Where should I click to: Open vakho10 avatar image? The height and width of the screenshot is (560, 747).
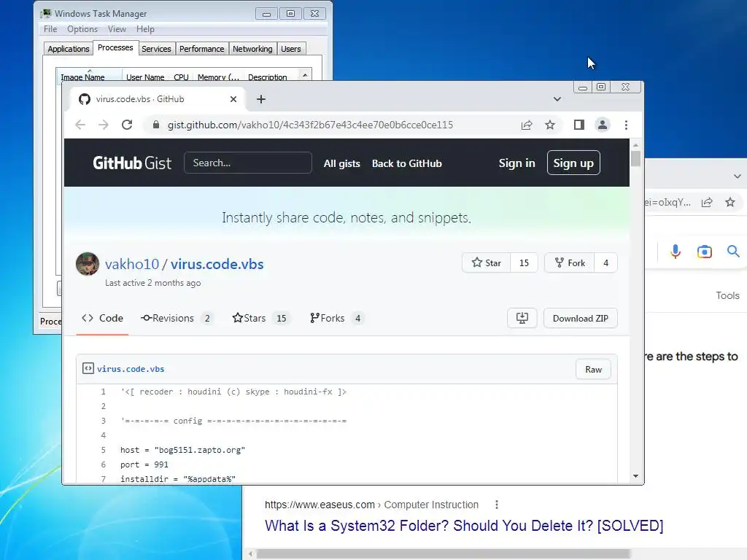[88, 264]
